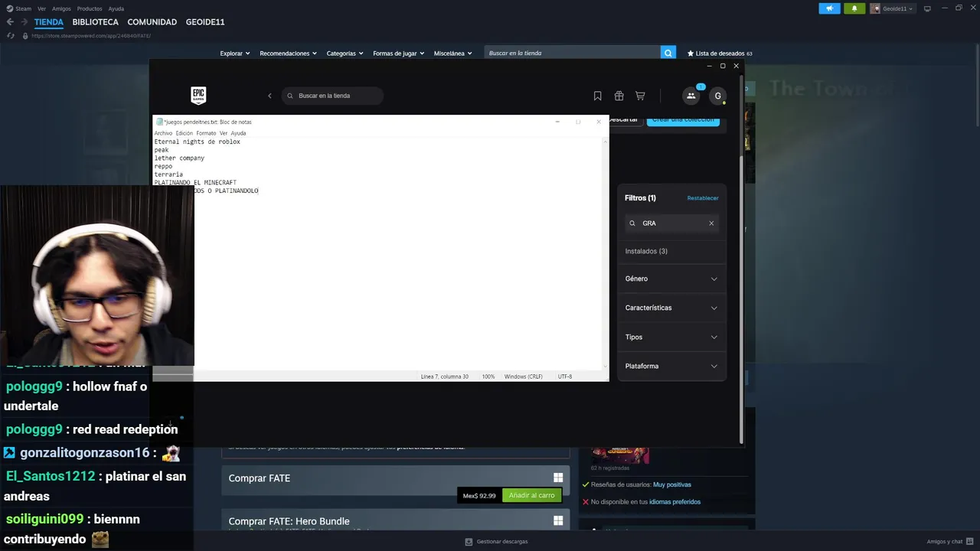Open the Categorías dropdown

345,54
